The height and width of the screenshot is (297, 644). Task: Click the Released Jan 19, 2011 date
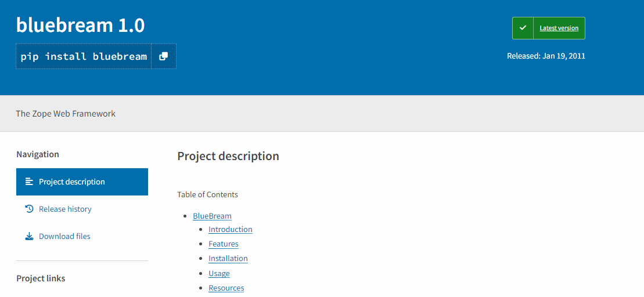pyautogui.click(x=546, y=56)
